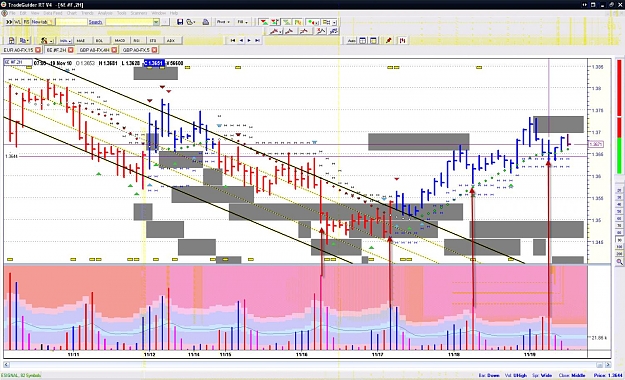This screenshot has height=380, width=625.
Task: Click the red-green triangles indicator icon
Action: pyautogui.click(x=264, y=22)
